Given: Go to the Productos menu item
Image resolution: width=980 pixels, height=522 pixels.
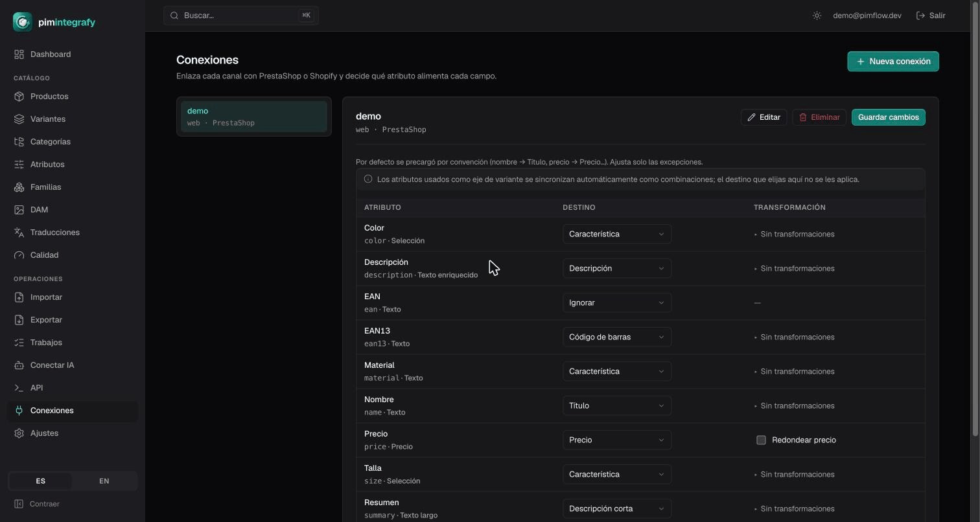Looking at the screenshot, I should 73,96.
